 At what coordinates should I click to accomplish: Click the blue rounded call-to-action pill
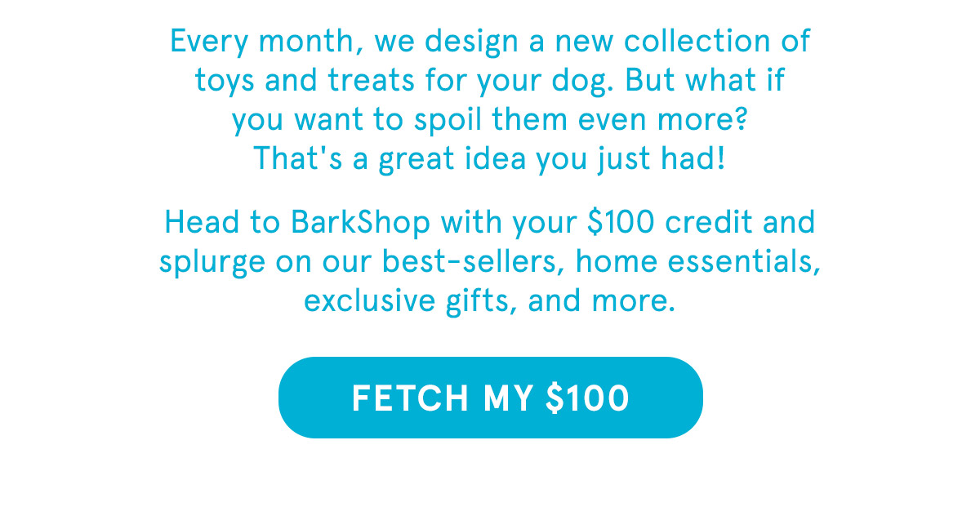click(490, 397)
